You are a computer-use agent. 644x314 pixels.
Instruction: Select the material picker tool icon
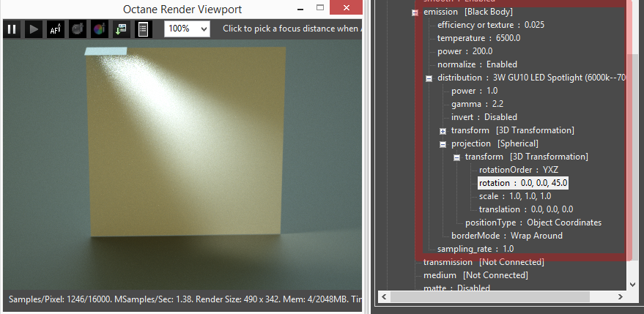(x=78, y=29)
